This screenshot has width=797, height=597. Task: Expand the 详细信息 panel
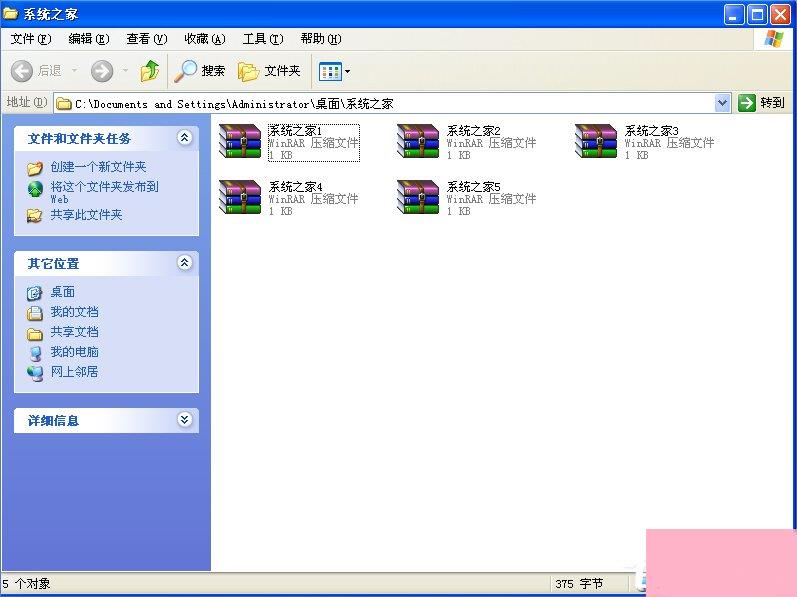tap(185, 419)
